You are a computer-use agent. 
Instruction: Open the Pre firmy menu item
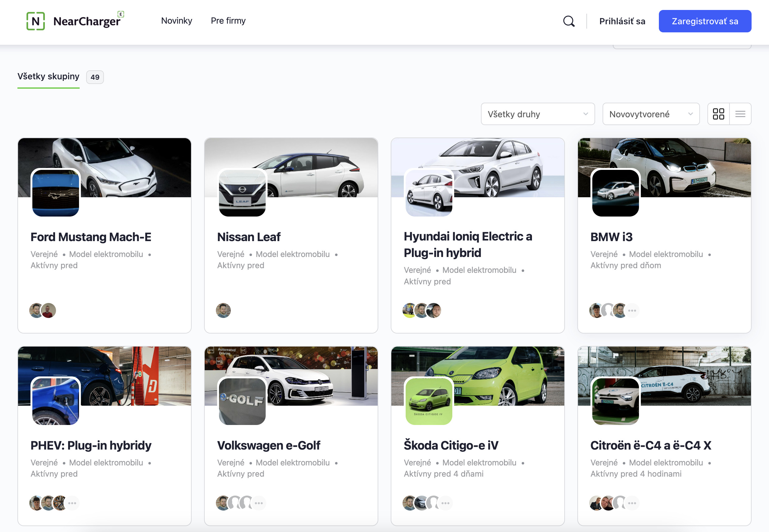point(228,21)
